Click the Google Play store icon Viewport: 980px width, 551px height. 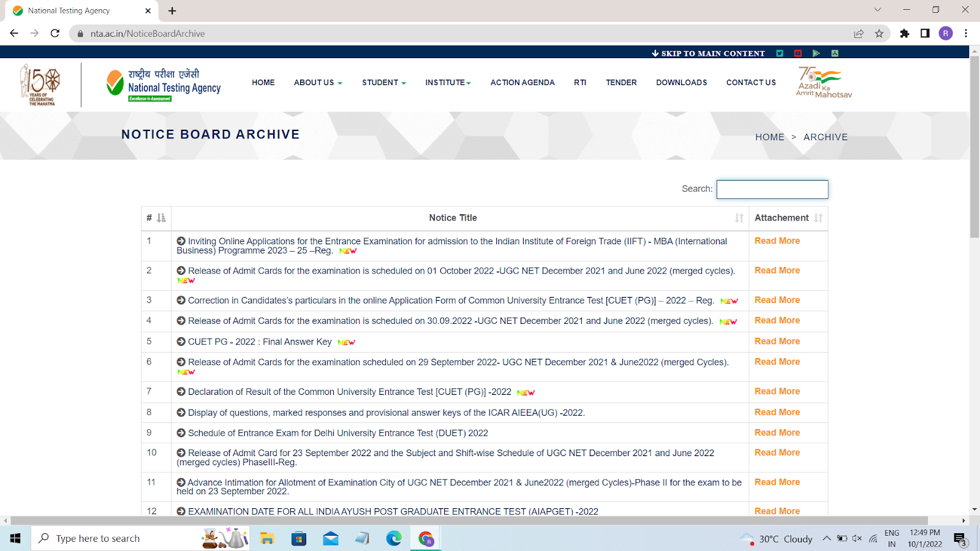(x=816, y=53)
